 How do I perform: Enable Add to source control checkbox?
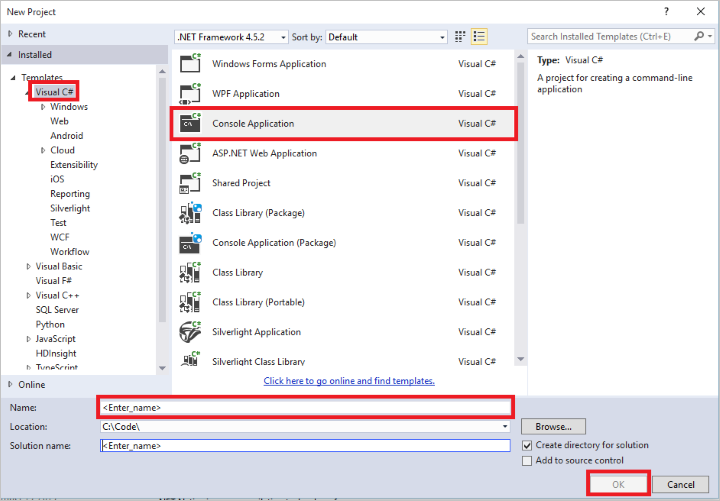[527, 461]
